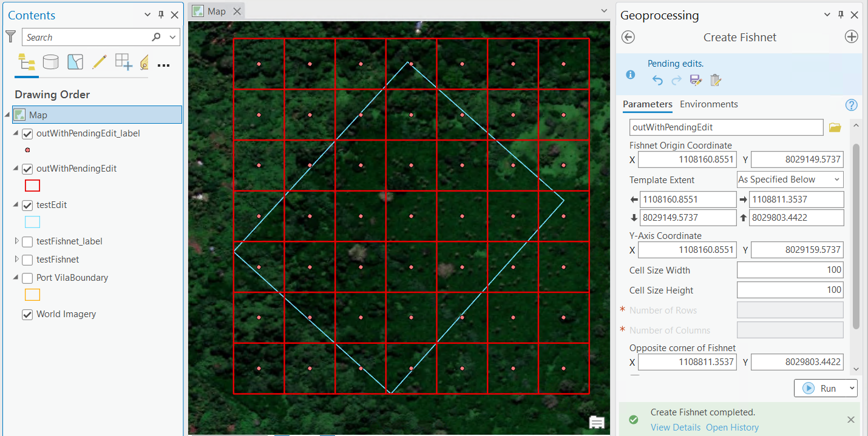
Task: Open View Details for Create Fishnet
Action: point(676,427)
